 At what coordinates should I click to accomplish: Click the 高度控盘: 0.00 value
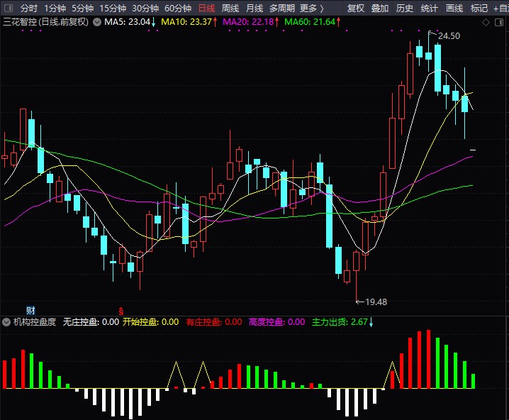(x=277, y=322)
